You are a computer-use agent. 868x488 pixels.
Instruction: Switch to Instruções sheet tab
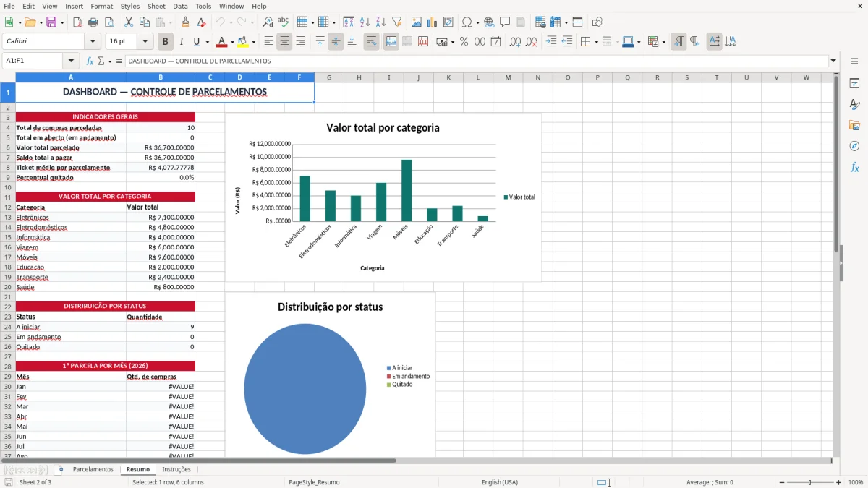176,470
